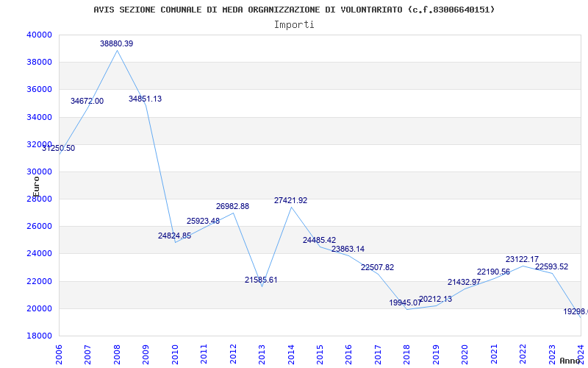Click y-axis tick 34000
The height and width of the screenshot is (368, 588).
coord(39,117)
